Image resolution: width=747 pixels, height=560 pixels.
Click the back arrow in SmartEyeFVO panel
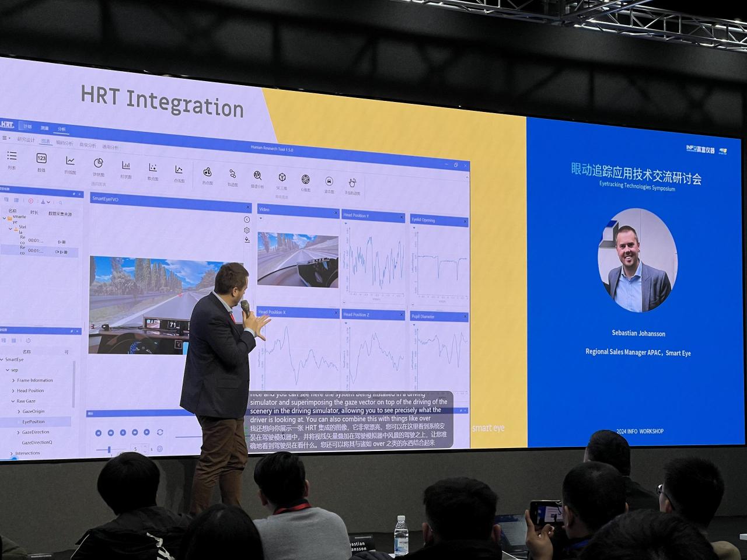click(247, 220)
